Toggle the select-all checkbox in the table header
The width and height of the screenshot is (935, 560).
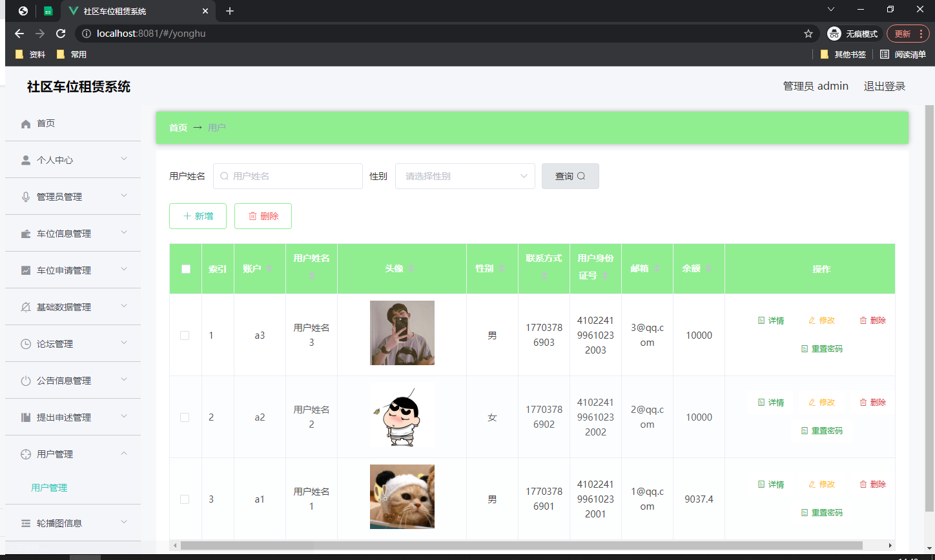185,269
